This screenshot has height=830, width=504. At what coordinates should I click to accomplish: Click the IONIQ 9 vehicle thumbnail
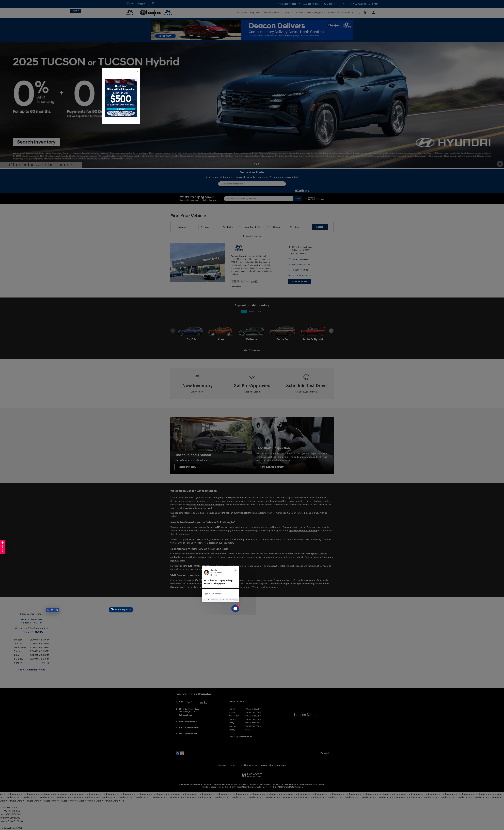(190, 332)
